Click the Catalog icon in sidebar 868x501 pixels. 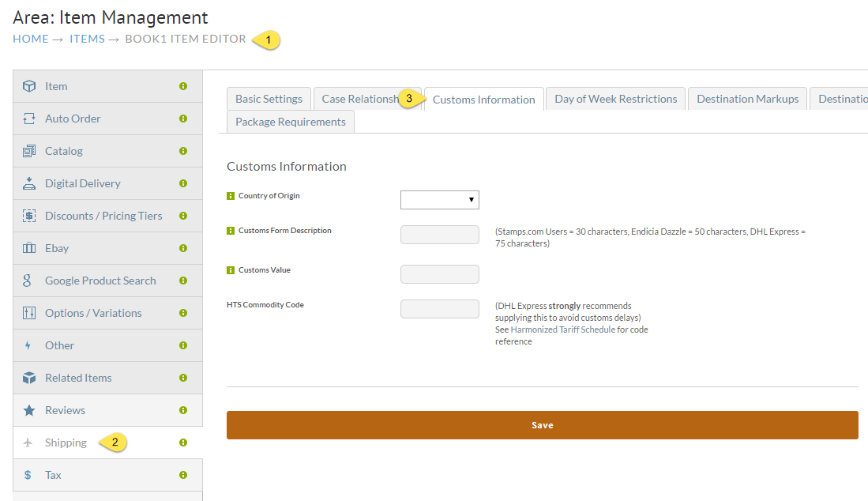(x=29, y=151)
